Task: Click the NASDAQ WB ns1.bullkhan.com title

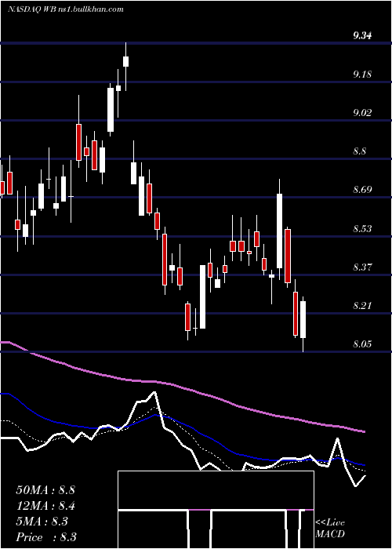Action: [x=66, y=9]
